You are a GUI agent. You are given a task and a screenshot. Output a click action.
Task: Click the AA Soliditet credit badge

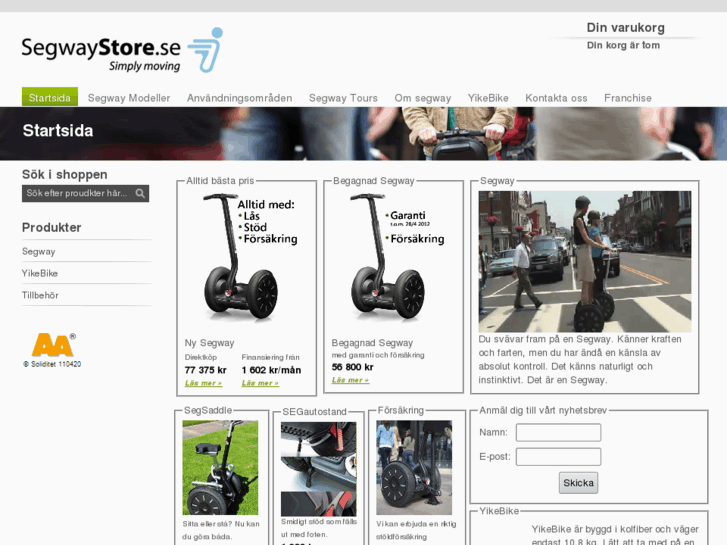coord(52,350)
